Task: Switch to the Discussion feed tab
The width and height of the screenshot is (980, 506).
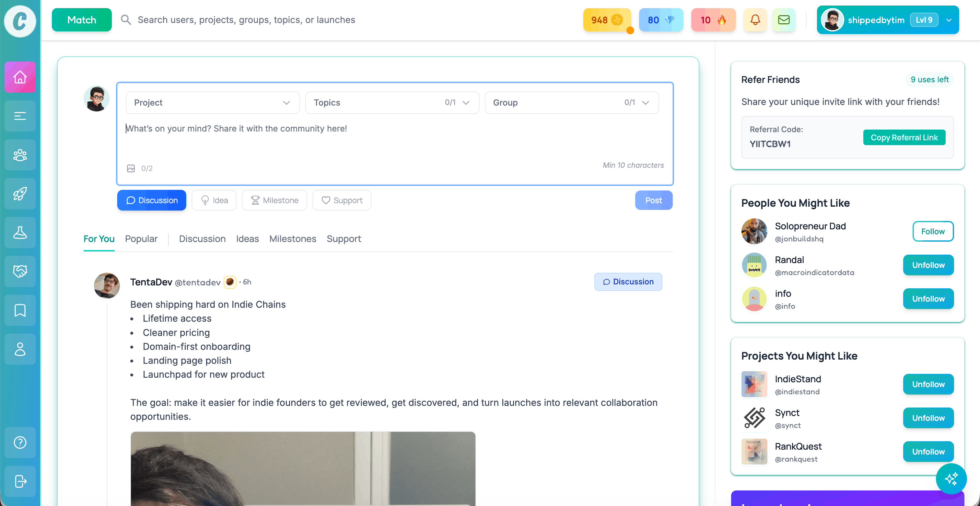Action: coord(203,239)
